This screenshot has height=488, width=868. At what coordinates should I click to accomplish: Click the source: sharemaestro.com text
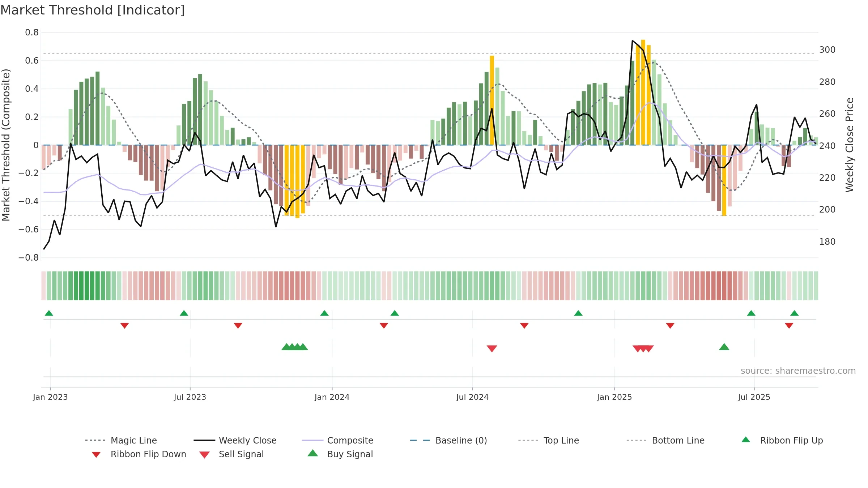click(798, 371)
